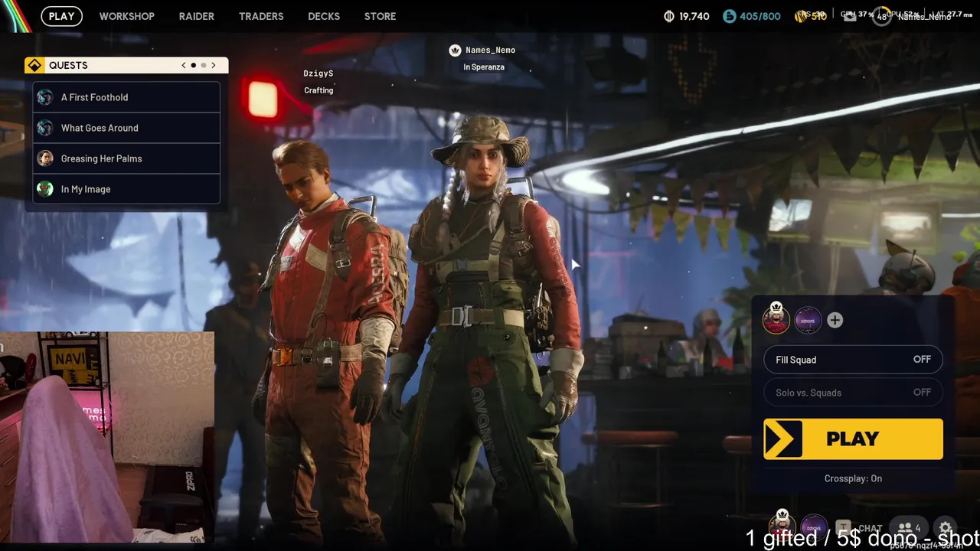Toggle Solo vs. Squads setting
Screen dimensions: 980x551
853,393
